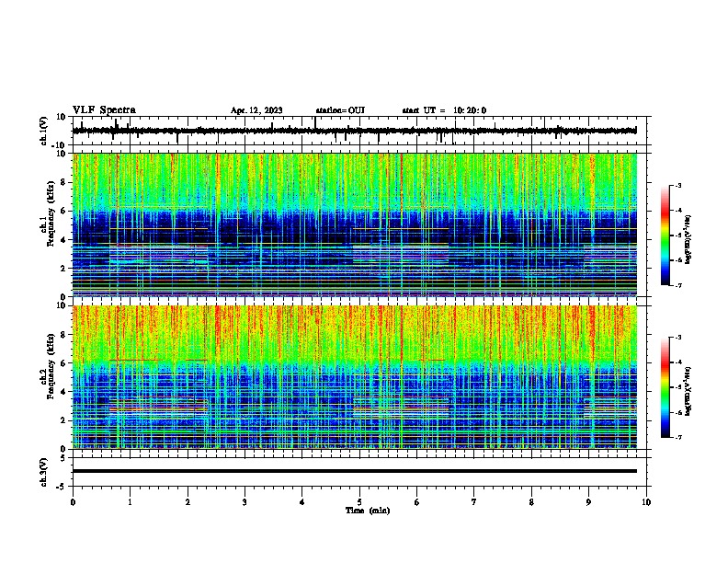Click the "4" kHz tick on ch.1 spectrogram axis

64,240
